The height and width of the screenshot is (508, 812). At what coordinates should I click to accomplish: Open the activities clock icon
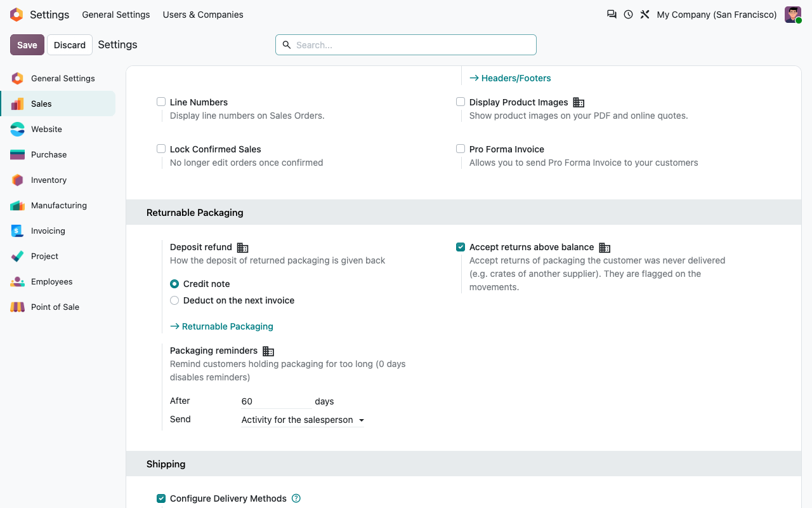click(x=628, y=15)
